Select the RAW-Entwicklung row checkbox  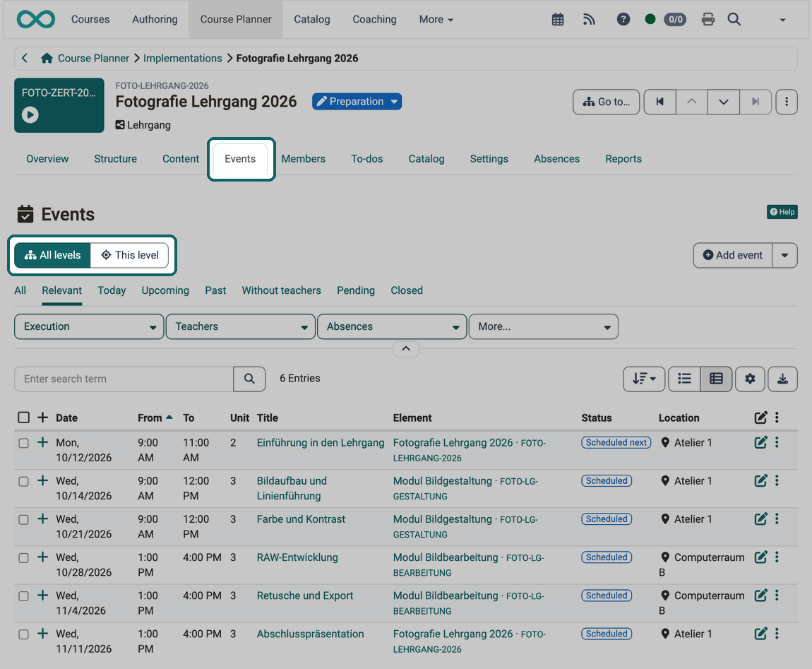(x=24, y=558)
